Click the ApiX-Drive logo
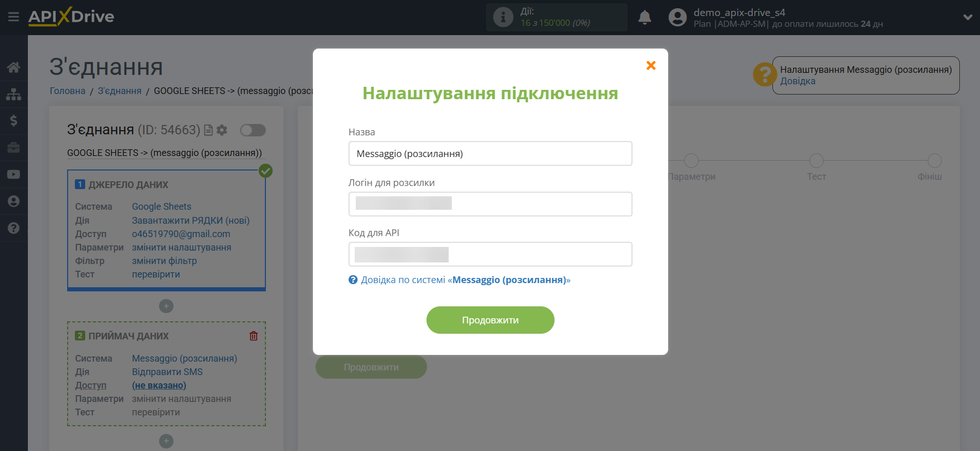Viewport: 980px width, 451px height. point(71,17)
